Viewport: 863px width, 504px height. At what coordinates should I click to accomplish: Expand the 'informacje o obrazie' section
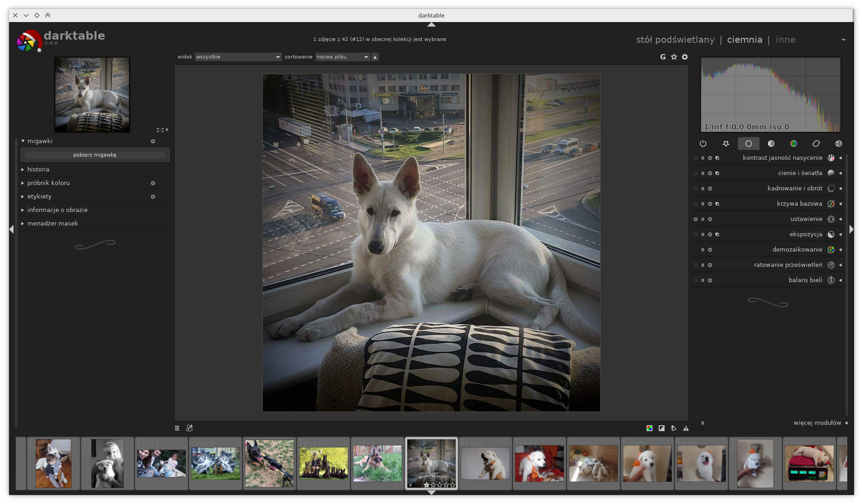point(57,210)
